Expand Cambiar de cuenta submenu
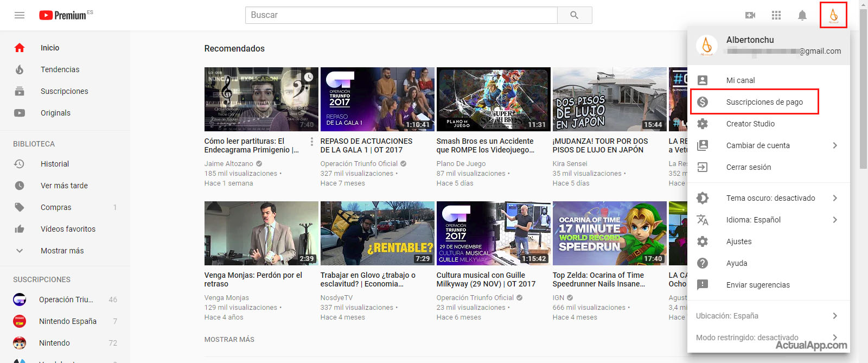The height and width of the screenshot is (363, 868). pyautogui.click(x=769, y=145)
